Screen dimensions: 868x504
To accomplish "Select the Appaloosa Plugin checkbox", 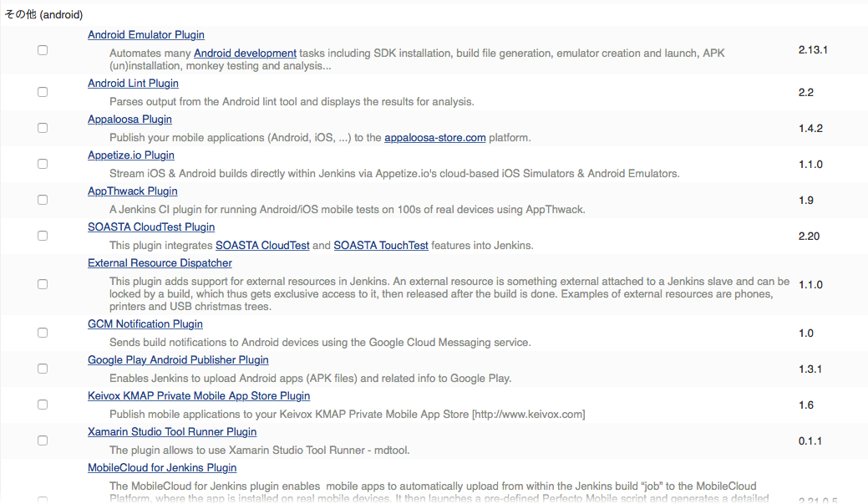I will (43, 128).
